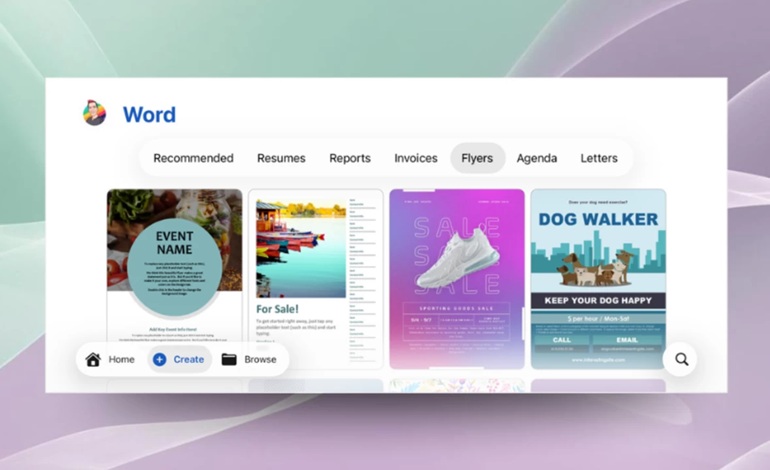Select the purple template below Dog Walker

coord(598,385)
